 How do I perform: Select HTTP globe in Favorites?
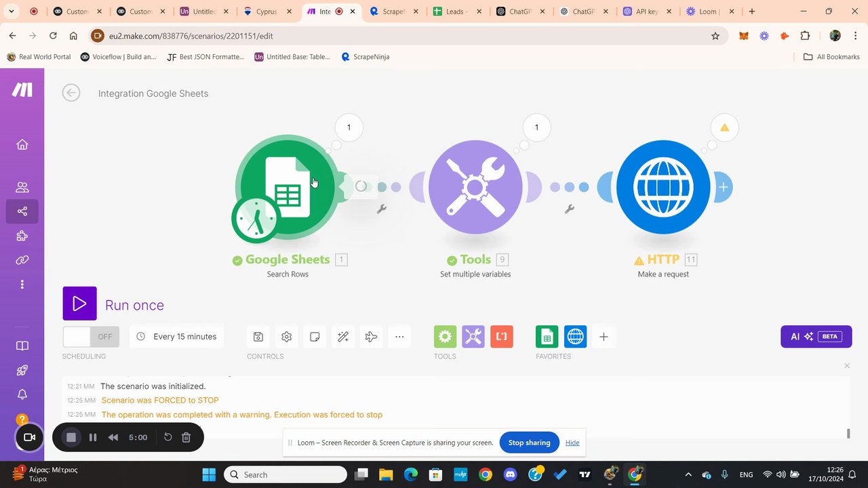576,337
